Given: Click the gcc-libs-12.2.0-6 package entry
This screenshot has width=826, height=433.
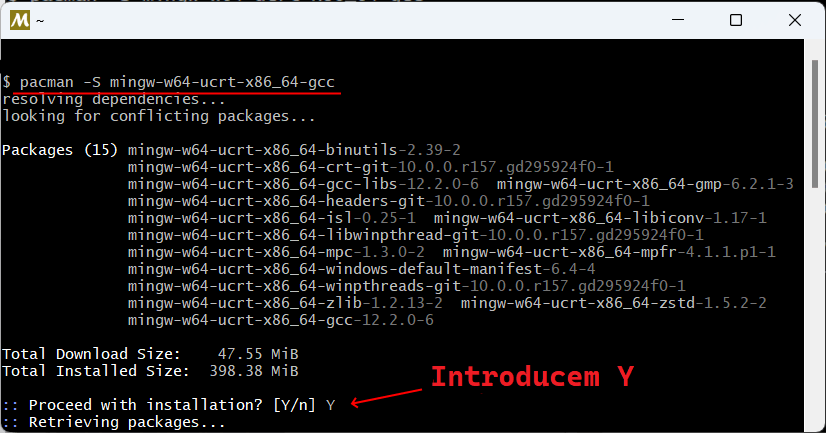Looking at the screenshot, I should [303, 184].
